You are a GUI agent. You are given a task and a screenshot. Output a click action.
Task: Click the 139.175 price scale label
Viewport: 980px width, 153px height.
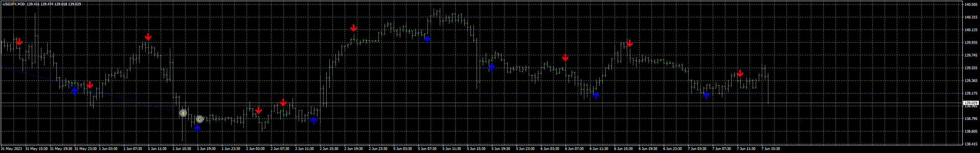[970, 93]
